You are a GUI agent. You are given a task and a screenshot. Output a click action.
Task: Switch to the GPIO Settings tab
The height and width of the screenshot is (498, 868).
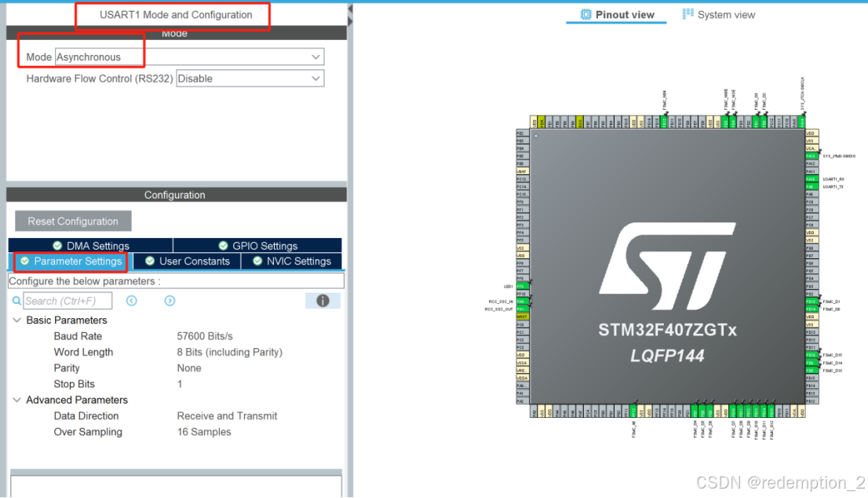tap(258, 245)
